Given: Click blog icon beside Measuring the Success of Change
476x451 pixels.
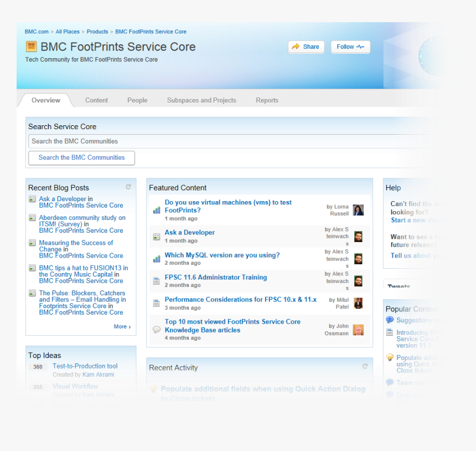Looking at the screenshot, I should pyautogui.click(x=32, y=243).
